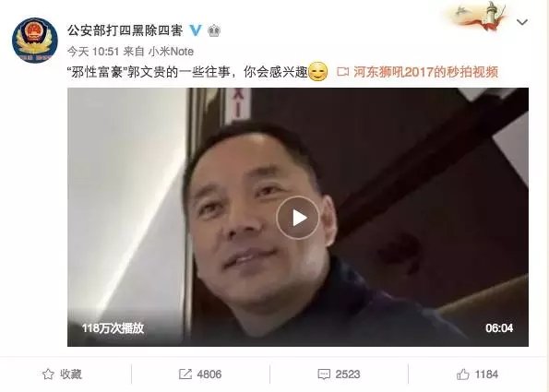This screenshot has height=392, width=549.
Task: Click the 2523 comment count
Action: (348, 374)
